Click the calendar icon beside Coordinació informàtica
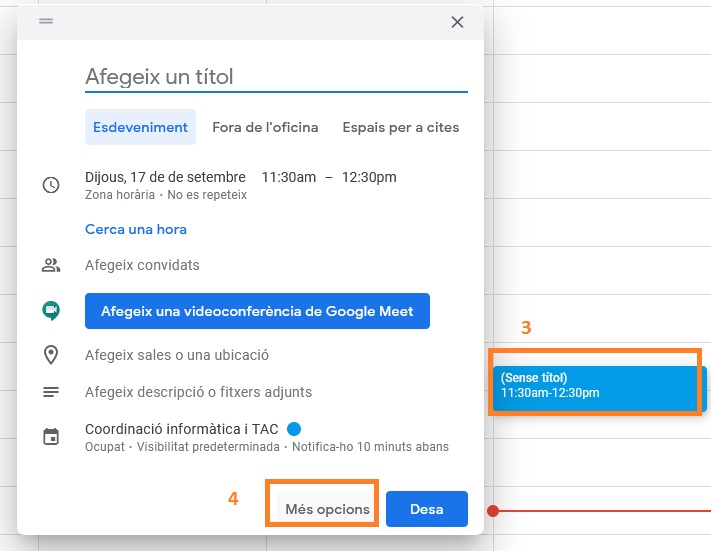Image resolution: width=711 pixels, height=551 pixels. 51,436
